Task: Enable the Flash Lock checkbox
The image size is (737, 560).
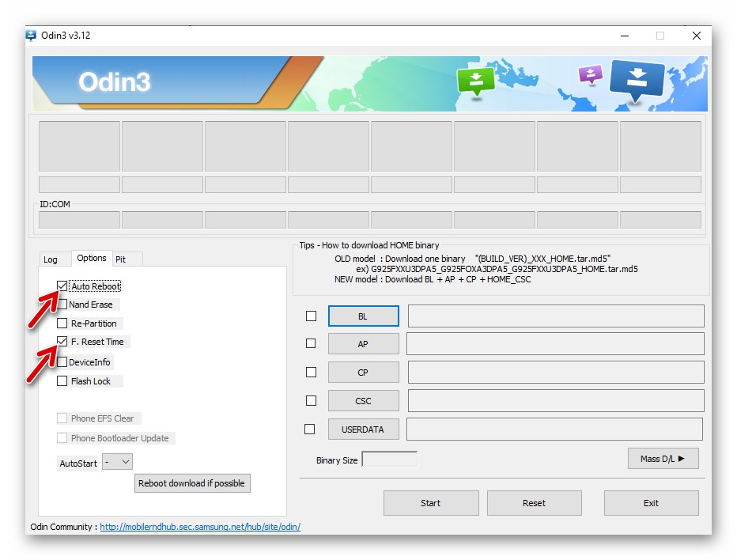Action: [61, 380]
